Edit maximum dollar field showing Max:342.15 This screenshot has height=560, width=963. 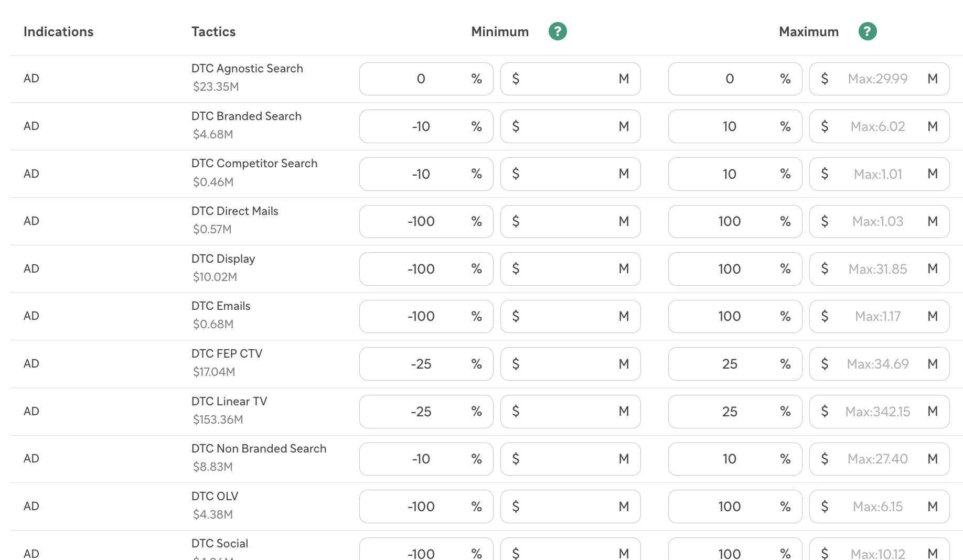[x=879, y=412]
